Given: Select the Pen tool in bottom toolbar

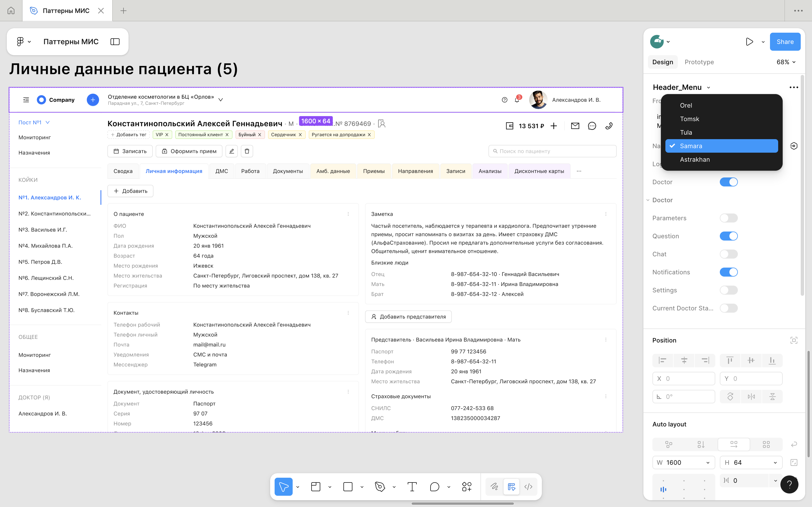Looking at the screenshot, I should coord(380,486).
